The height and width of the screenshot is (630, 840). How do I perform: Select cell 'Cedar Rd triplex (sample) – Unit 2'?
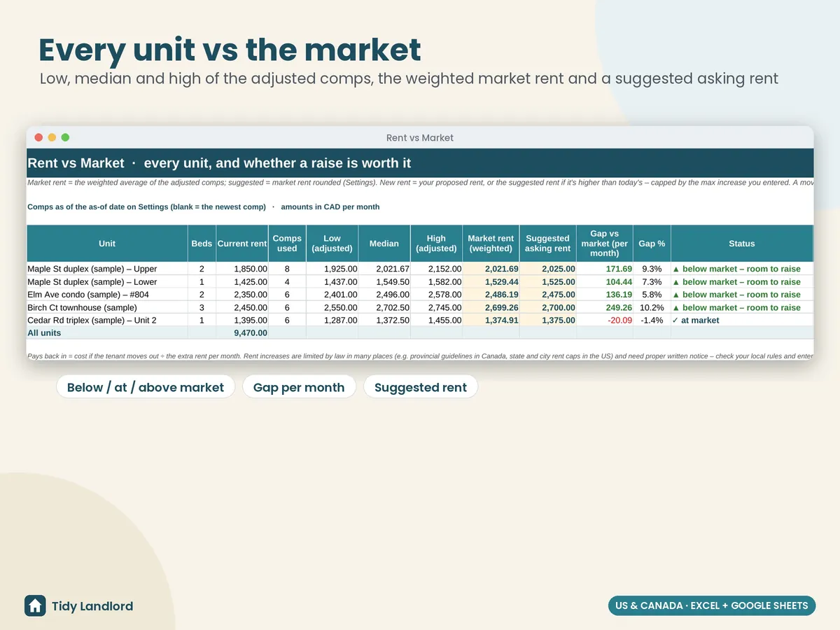[107, 320]
